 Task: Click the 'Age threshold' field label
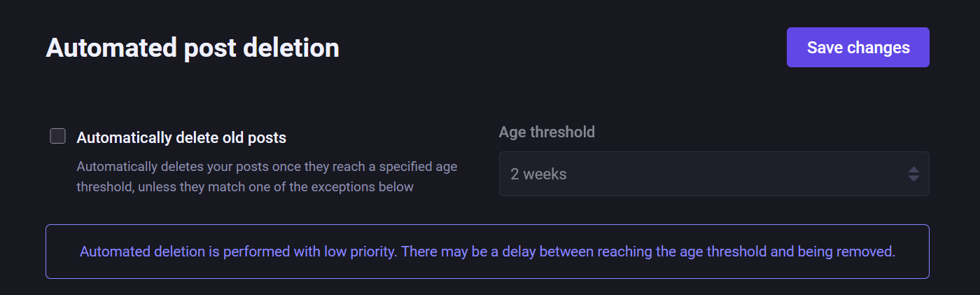(x=547, y=132)
